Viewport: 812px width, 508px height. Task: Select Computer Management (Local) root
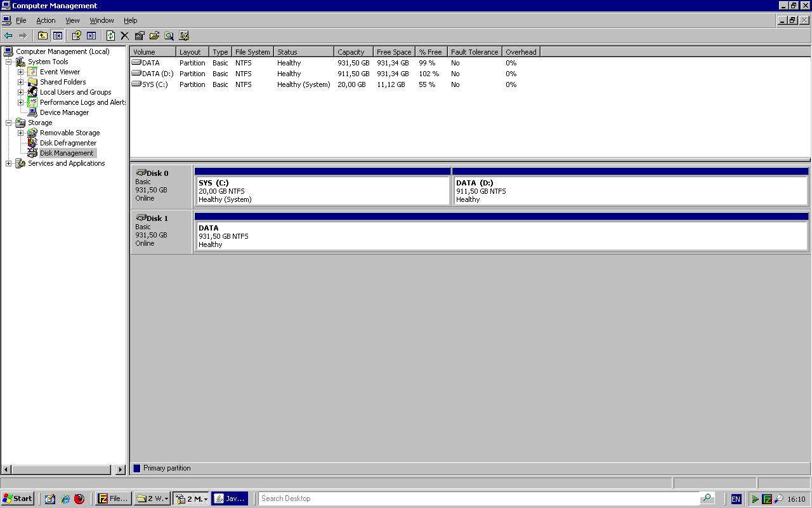coord(62,51)
